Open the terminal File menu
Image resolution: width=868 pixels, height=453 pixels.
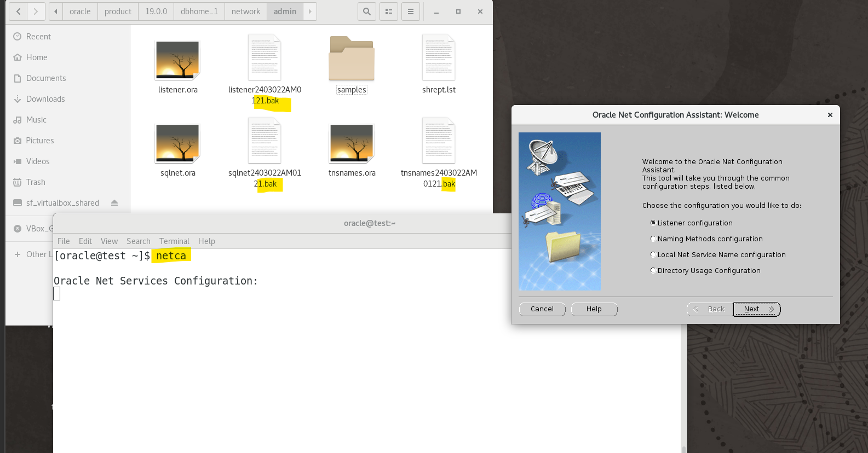coord(64,241)
